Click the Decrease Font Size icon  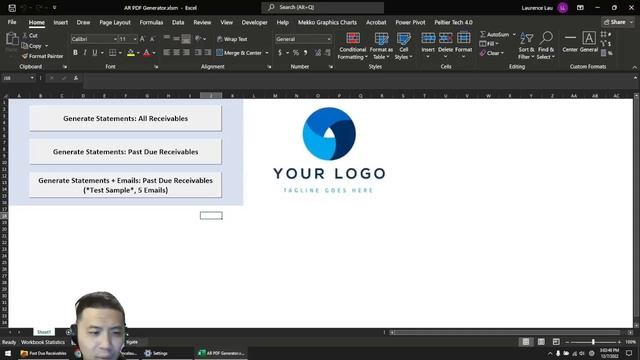[x=152, y=39]
